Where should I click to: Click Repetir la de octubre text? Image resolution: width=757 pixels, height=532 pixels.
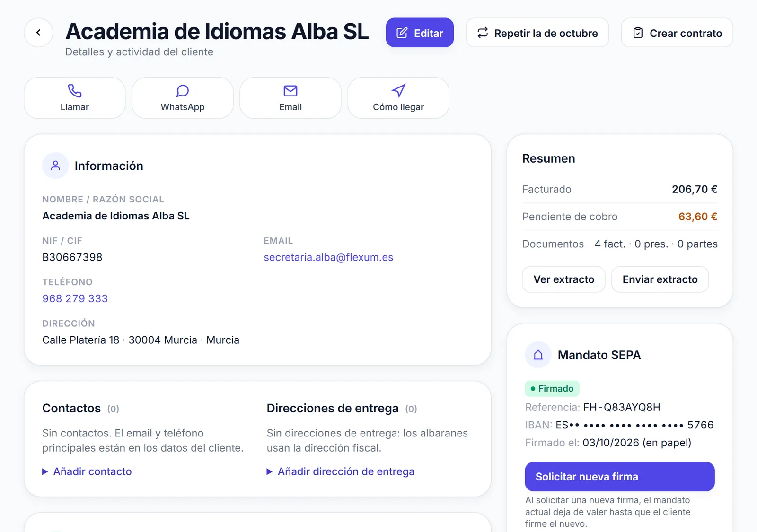coord(546,33)
